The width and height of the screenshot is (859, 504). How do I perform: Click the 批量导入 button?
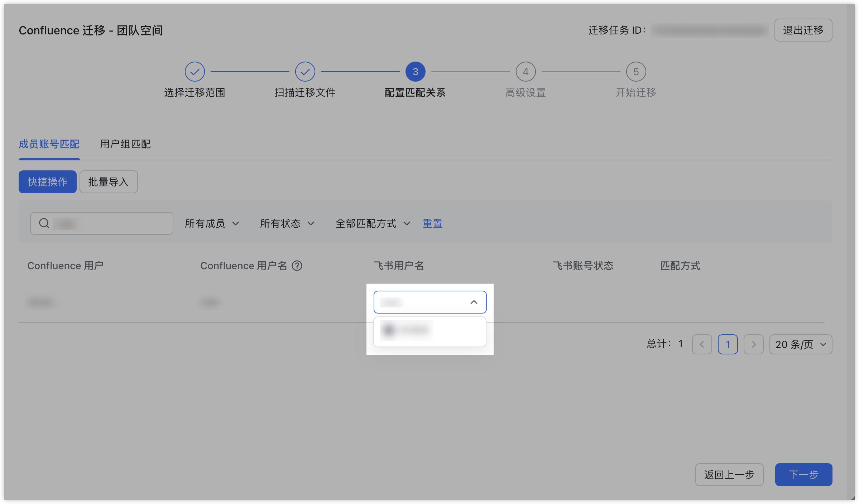pos(108,182)
